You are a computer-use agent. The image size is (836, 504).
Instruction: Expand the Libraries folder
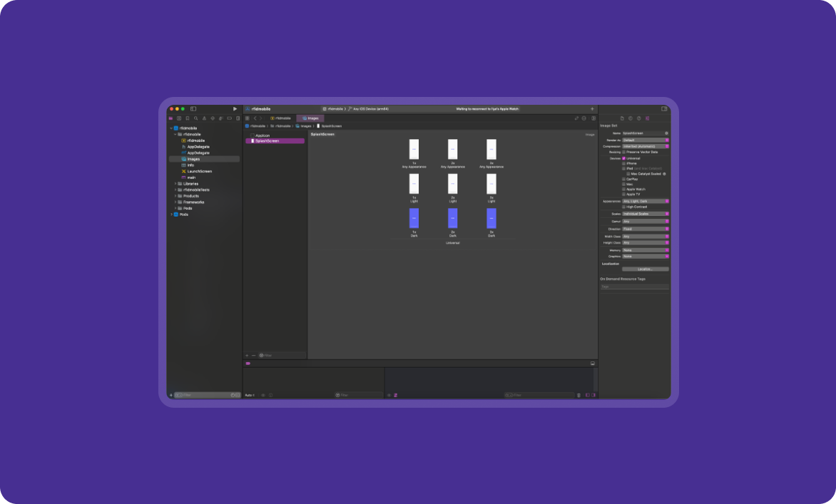coord(175,184)
